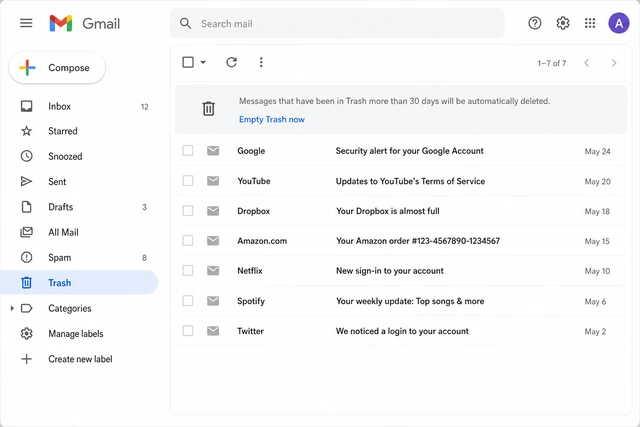This screenshot has height=427, width=640.
Task: Select the Spotify email checkbox
Action: (188, 301)
